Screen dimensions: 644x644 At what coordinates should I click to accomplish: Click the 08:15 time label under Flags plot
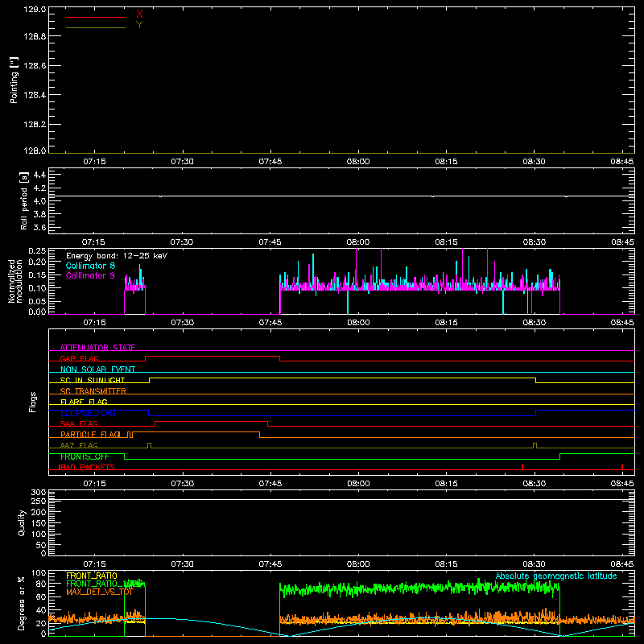pos(447,484)
